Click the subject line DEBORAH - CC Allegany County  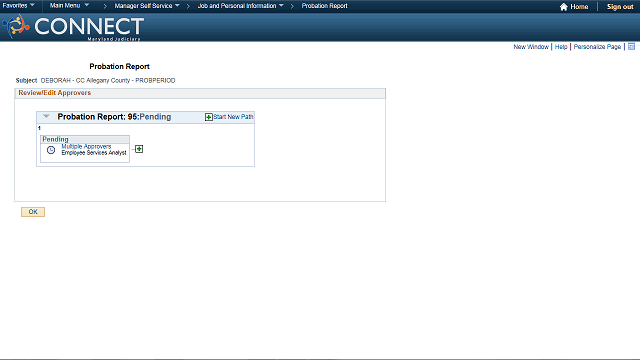pos(108,80)
